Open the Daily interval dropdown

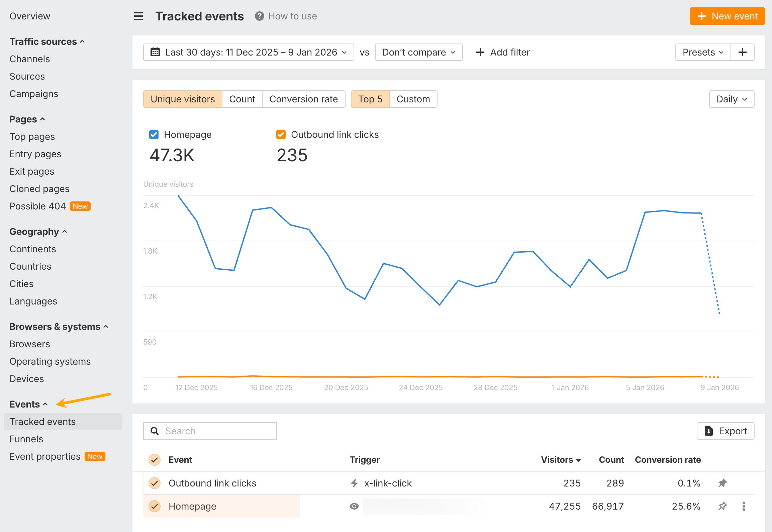pyautogui.click(x=731, y=99)
